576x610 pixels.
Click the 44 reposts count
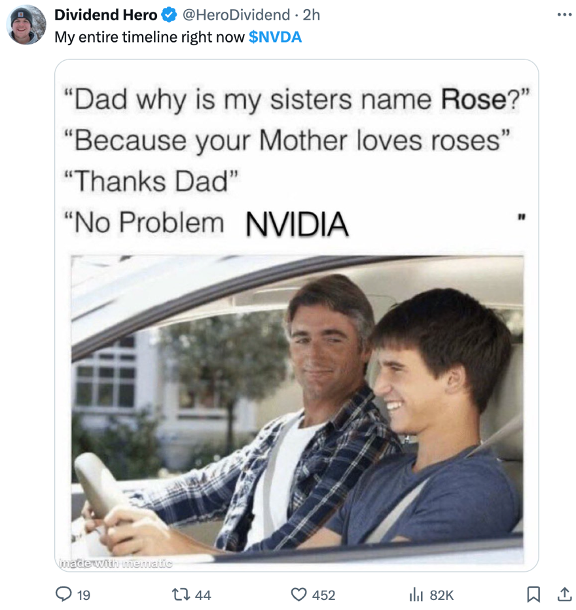203,595
